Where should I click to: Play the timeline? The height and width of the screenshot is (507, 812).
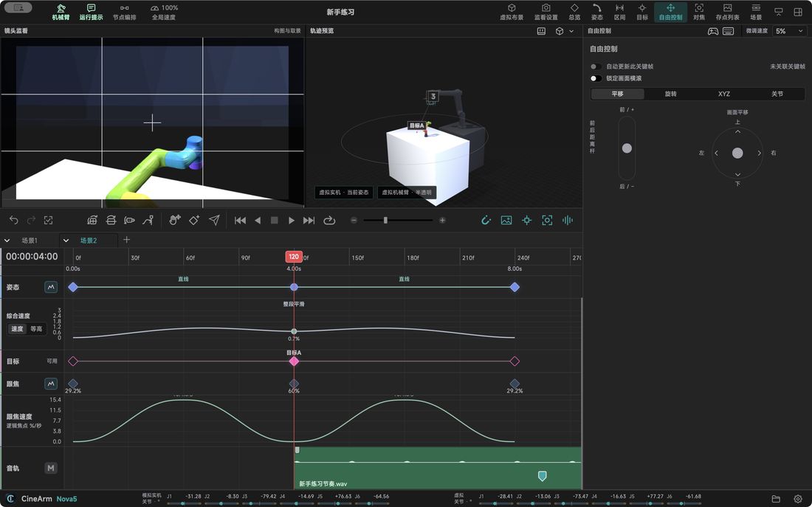(292, 220)
